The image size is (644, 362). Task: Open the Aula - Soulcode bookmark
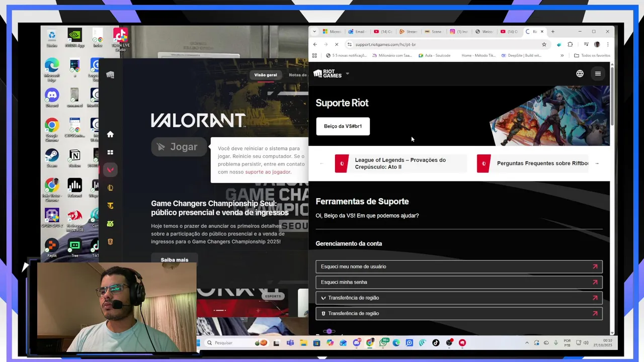(434, 55)
